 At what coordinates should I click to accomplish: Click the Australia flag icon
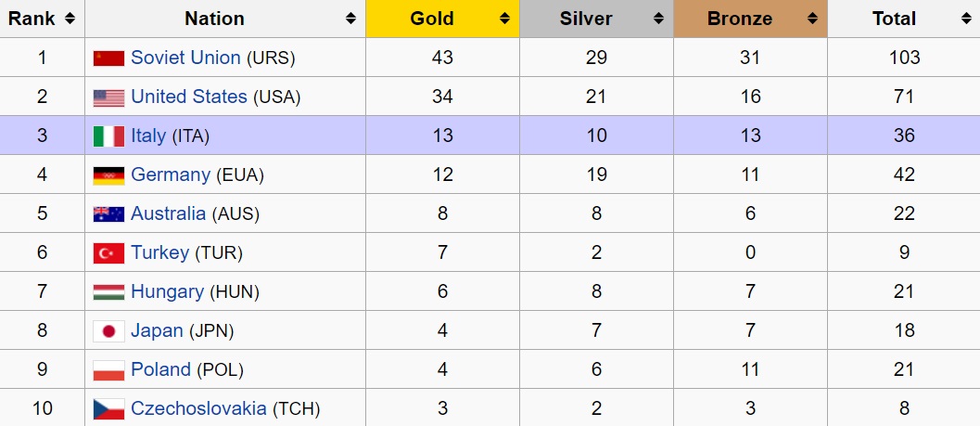(108, 214)
